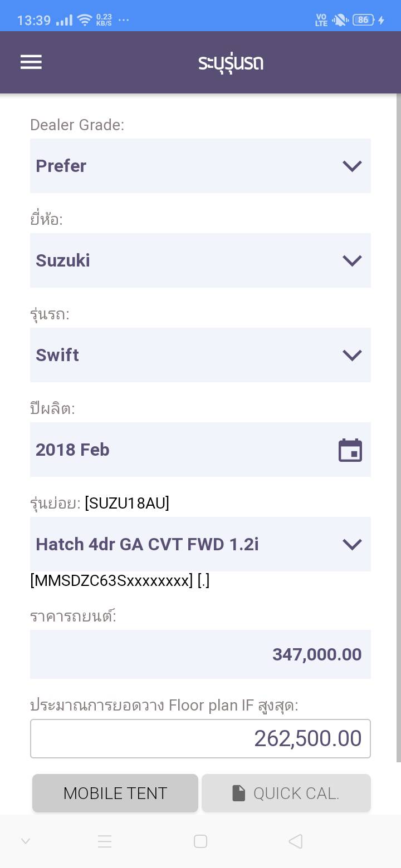This screenshot has height=868, width=401.
Task: Tap the Android back navigation button
Action: point(296,841)
